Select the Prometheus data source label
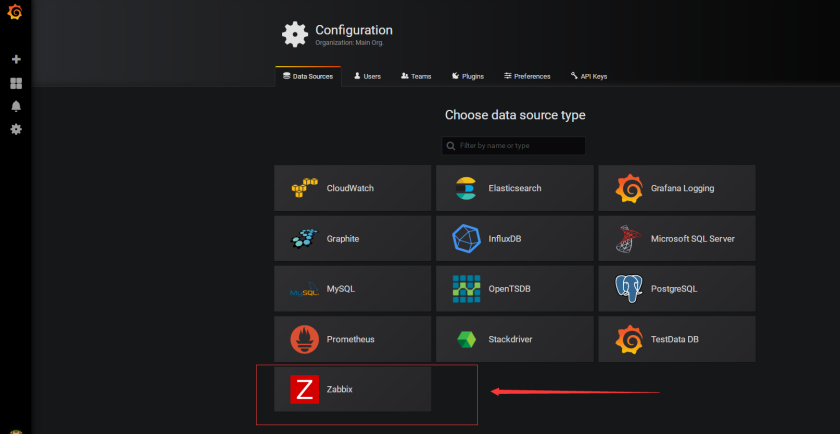The width and height of the screenshot is (840, 434). 350,339
